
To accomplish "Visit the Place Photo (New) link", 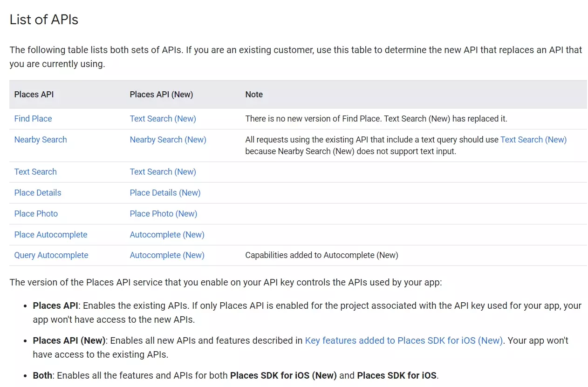I will (x=163, y=214).
